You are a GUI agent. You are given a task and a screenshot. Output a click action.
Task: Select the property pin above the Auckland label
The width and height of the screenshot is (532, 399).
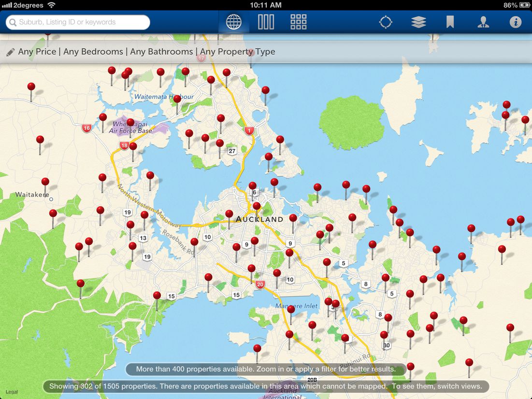[x=257, y=206]
